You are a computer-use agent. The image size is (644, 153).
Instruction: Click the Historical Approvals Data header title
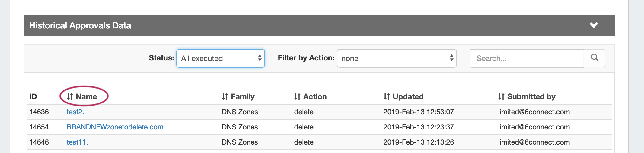(x=80, y=25)
